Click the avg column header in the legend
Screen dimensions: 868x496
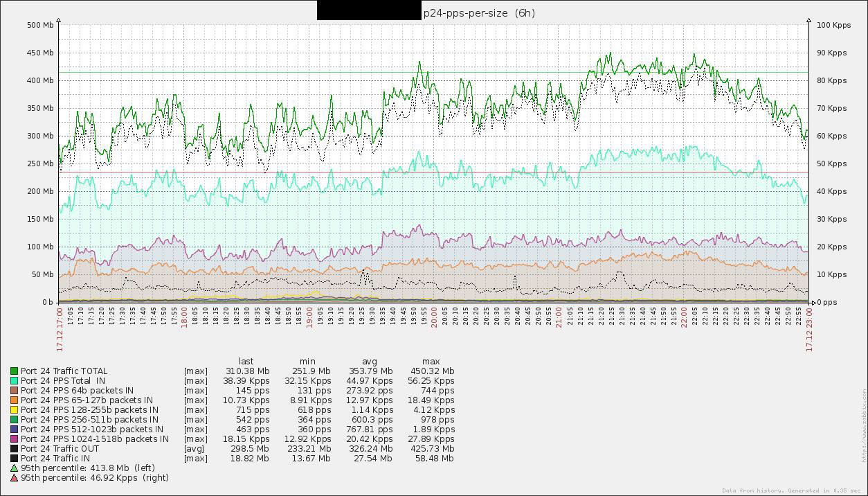pyautogui.click(x=370, y=362)
